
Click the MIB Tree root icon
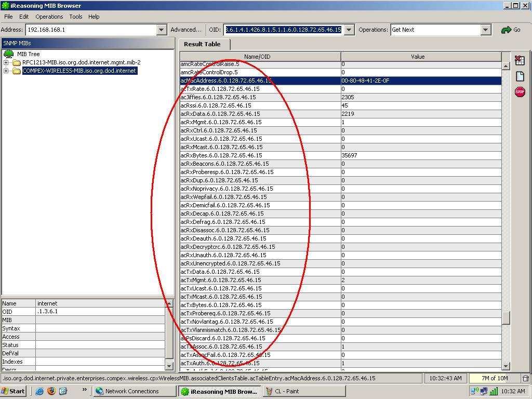coord(9,54)
